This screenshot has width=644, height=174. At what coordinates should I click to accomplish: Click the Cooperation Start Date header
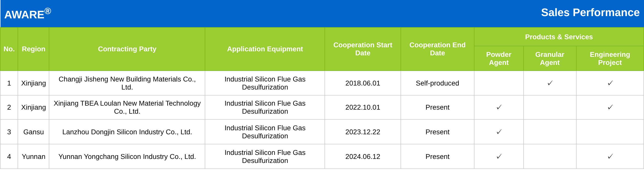tap(363, 49)
